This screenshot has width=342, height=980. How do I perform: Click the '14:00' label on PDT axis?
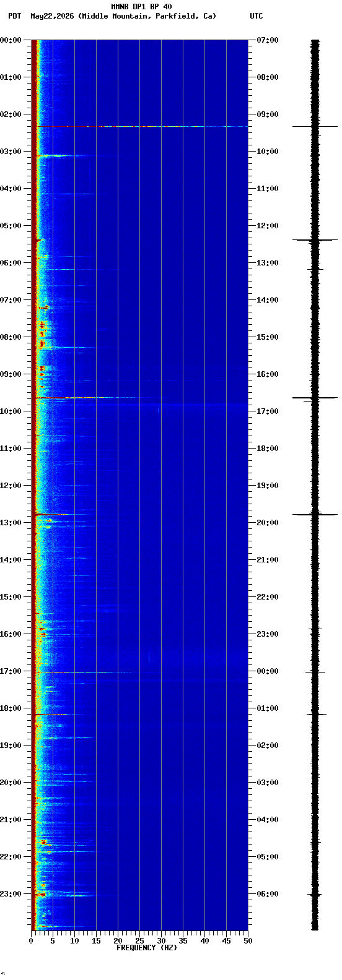coord(11,560)
